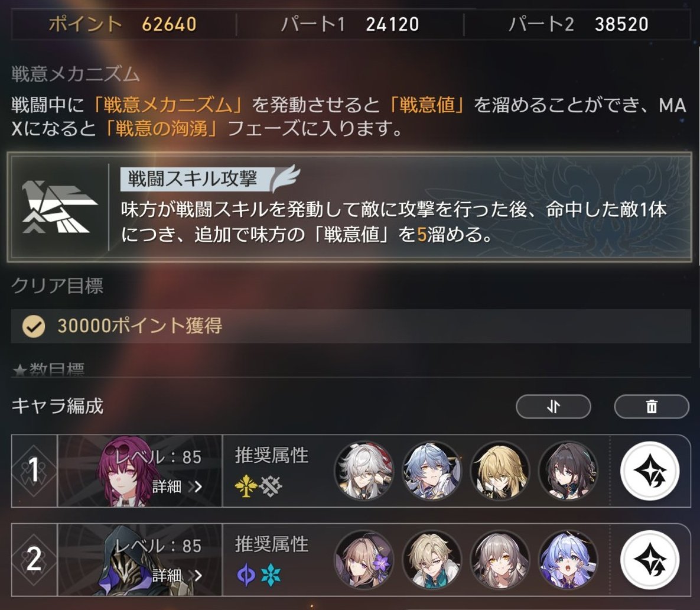Open quick team setup for team 2

tap(650, 560)
